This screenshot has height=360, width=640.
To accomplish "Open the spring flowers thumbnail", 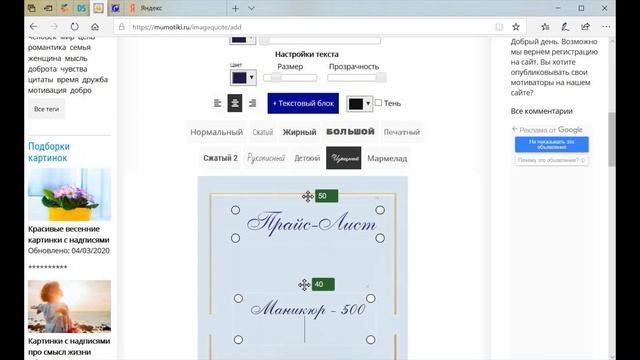I will (69, 194).
